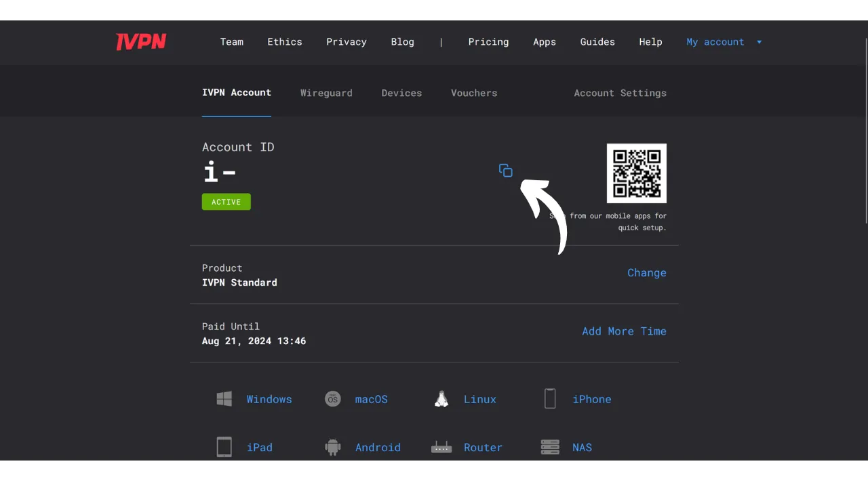Open the macOS download link
This screenshot has width=868, height=481.
click(372, 400)
